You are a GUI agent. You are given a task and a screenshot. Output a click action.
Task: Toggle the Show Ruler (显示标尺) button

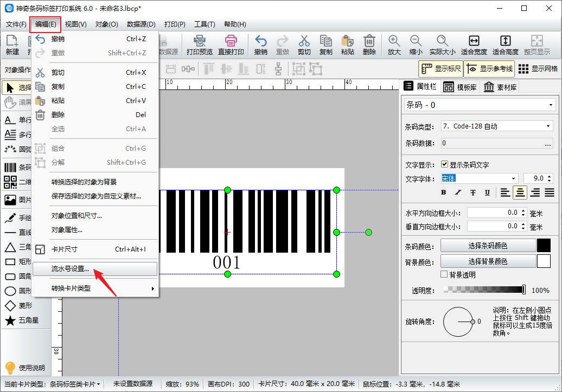coord(441,69)
